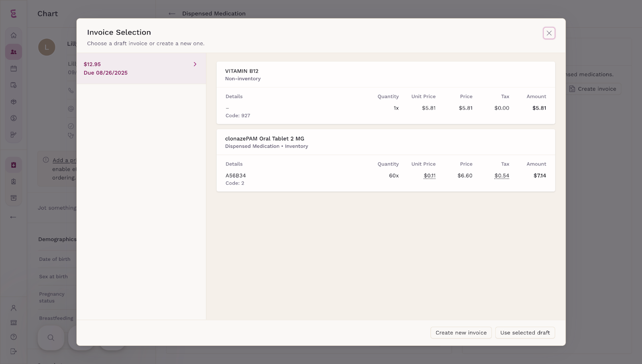The image size is (642, 364).
Task: Click the Chart heading in the background
Action: point(48,14)
